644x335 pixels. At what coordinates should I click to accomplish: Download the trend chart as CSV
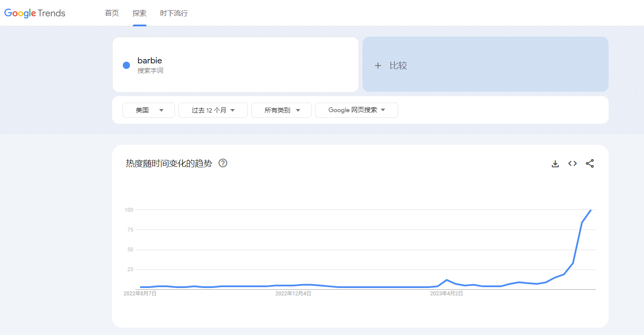click(x=555, y=164)
